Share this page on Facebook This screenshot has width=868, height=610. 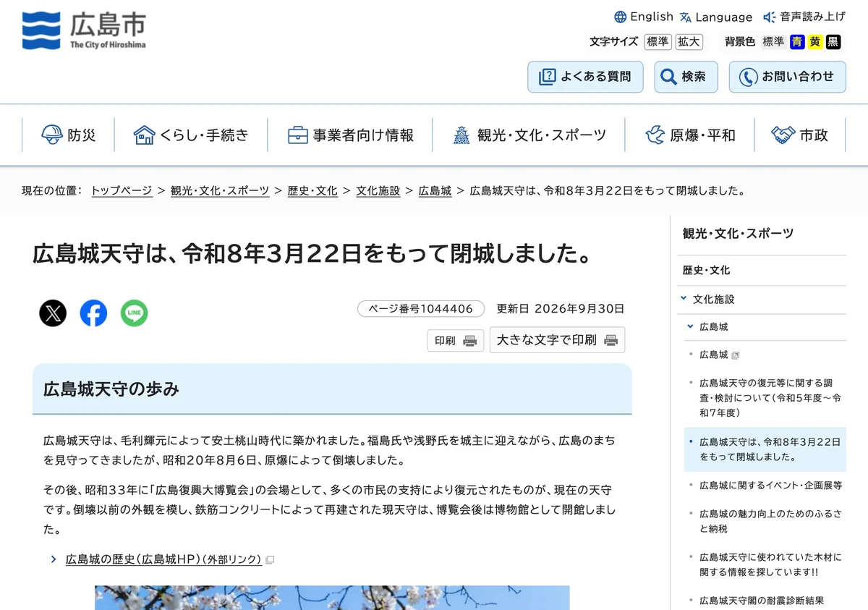pyautogui.click(x=93, y=313)
